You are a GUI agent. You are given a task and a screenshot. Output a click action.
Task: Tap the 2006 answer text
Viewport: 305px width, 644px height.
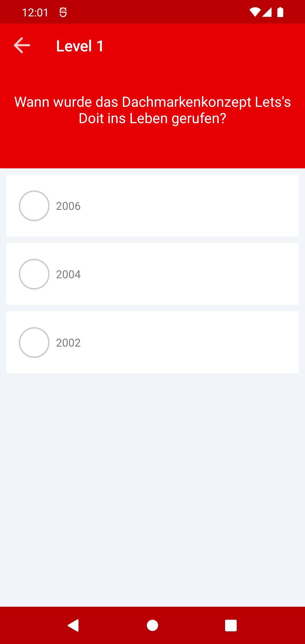(68, 206)
